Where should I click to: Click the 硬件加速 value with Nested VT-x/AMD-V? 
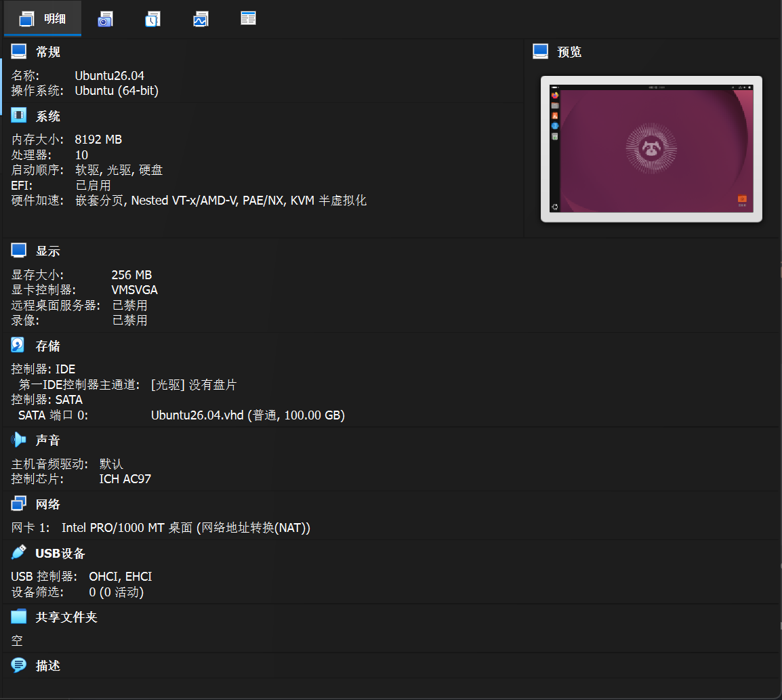(221, 201)
